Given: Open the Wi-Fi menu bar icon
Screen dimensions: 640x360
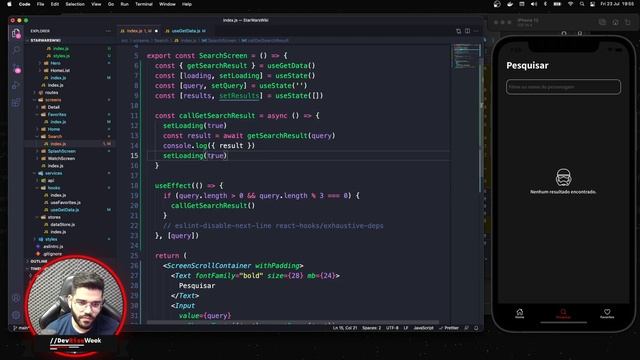Looking at the screenshot, I should (571, 4).
